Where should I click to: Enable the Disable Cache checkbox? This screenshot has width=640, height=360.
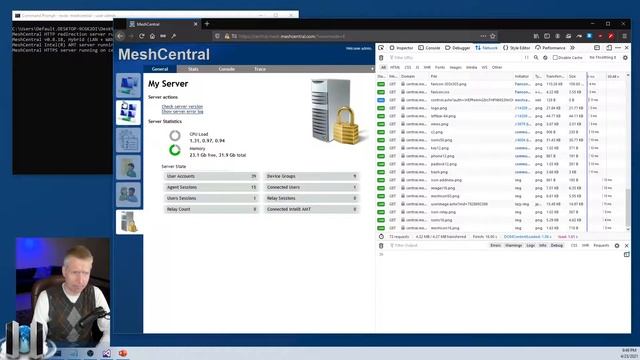point(555,58)
